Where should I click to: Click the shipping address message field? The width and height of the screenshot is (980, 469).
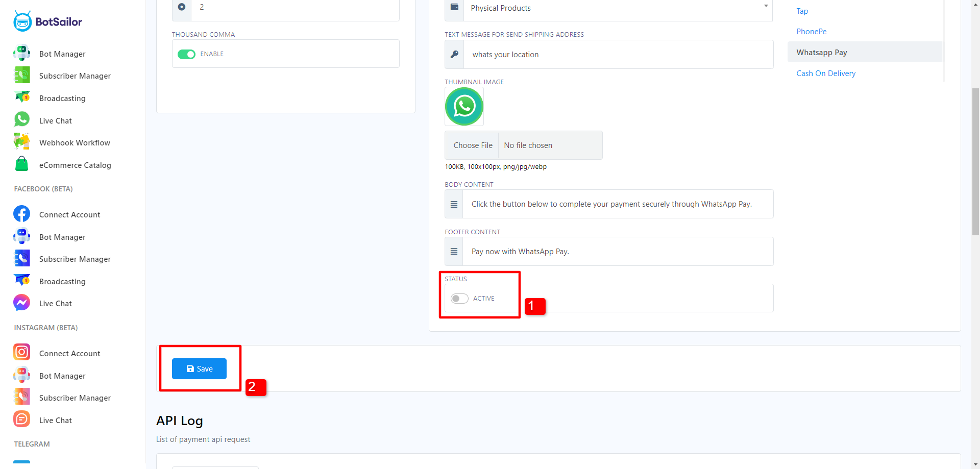tap(618, 55)
